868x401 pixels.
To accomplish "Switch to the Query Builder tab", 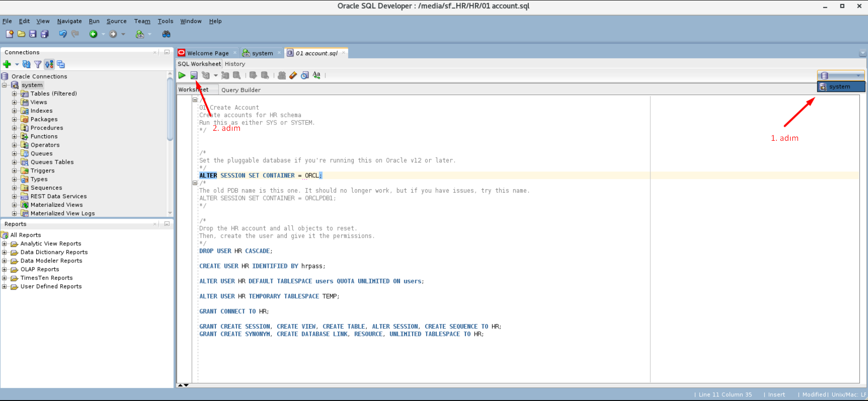I will (x=241, y=90).
